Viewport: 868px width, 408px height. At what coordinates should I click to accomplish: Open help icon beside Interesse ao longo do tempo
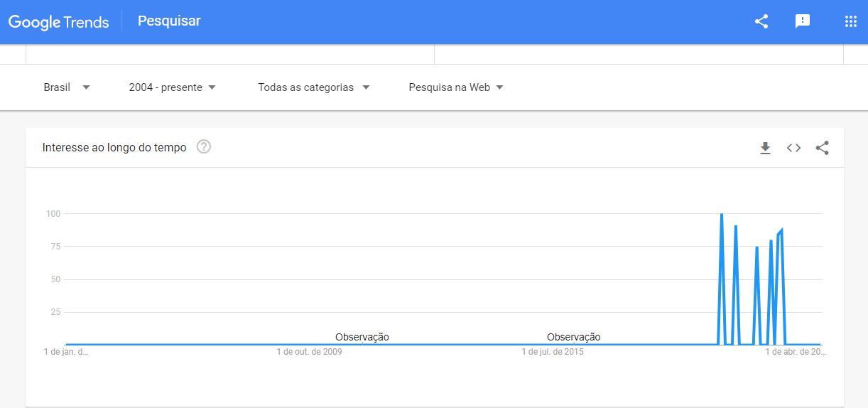(204, 147)
